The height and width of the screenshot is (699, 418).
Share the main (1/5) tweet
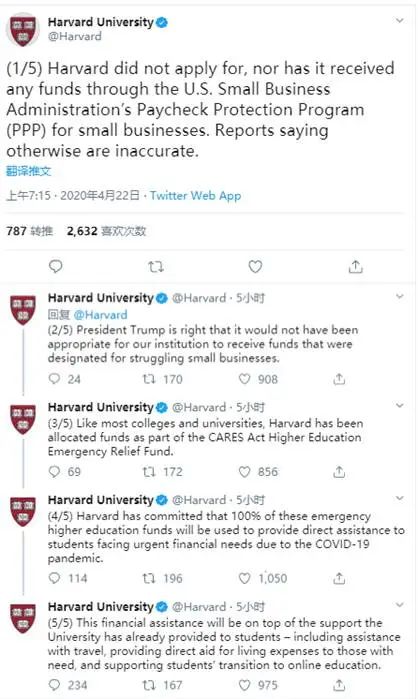(355, 267)
